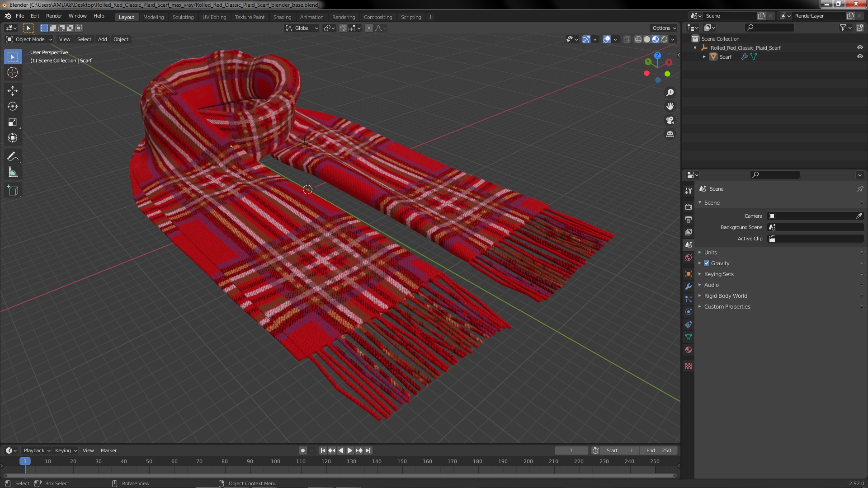
Task: Toggle camera view in viewport
Action: [x=670, y=120]
